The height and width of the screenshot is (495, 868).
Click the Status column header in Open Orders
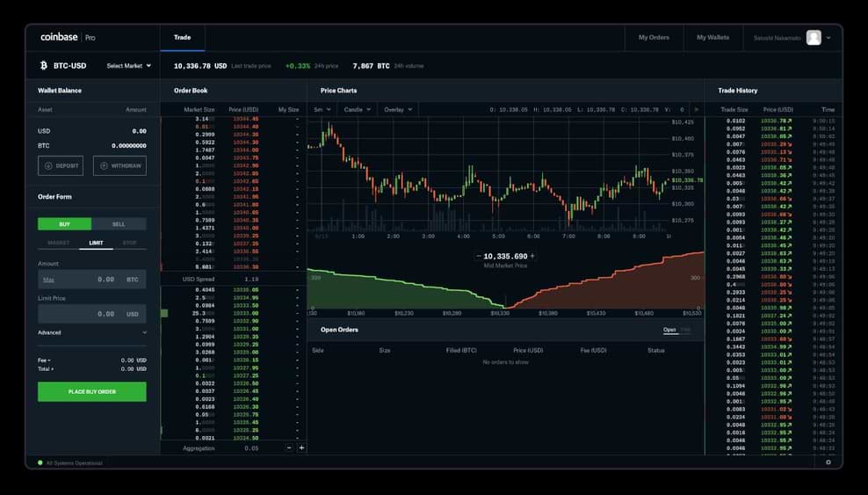(x=656, y=350)
